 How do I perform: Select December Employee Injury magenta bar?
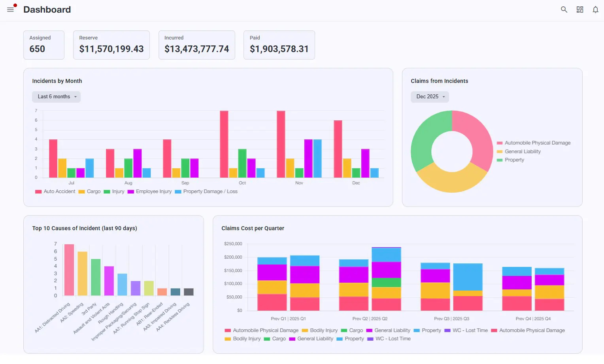coord(365,163)
